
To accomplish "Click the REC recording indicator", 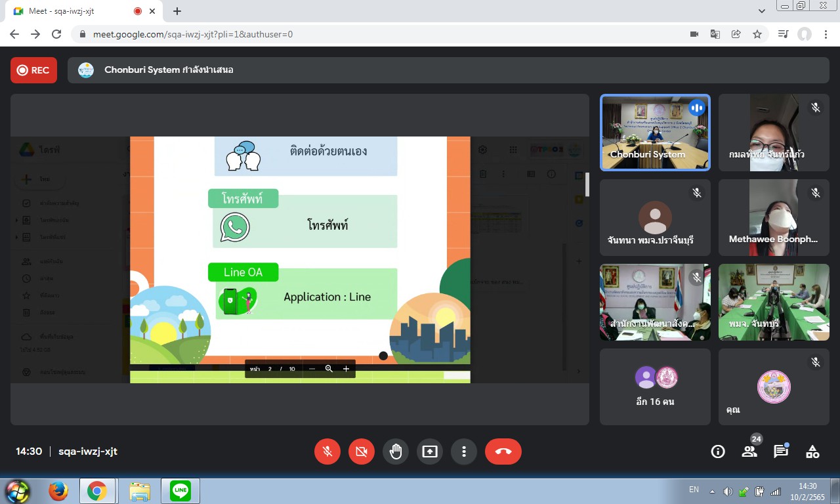I will (33, 70).
